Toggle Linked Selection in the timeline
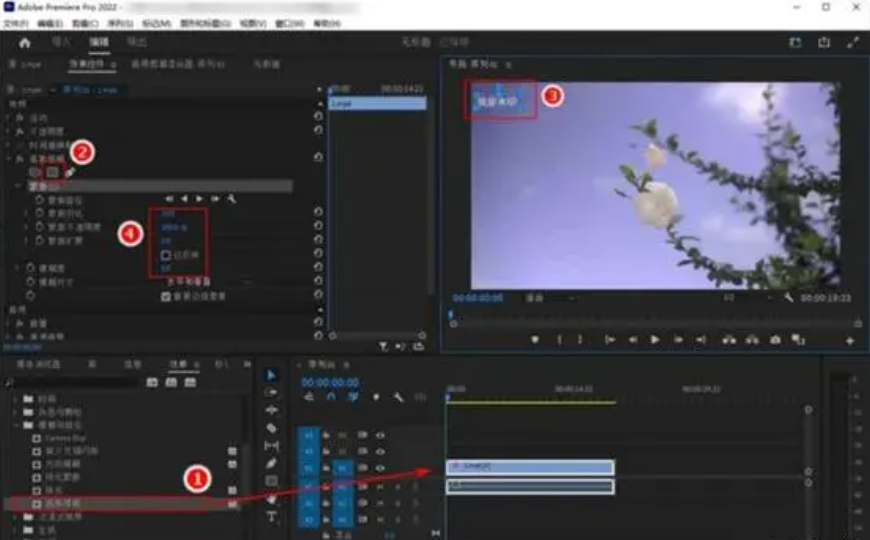 pos(353,397)
